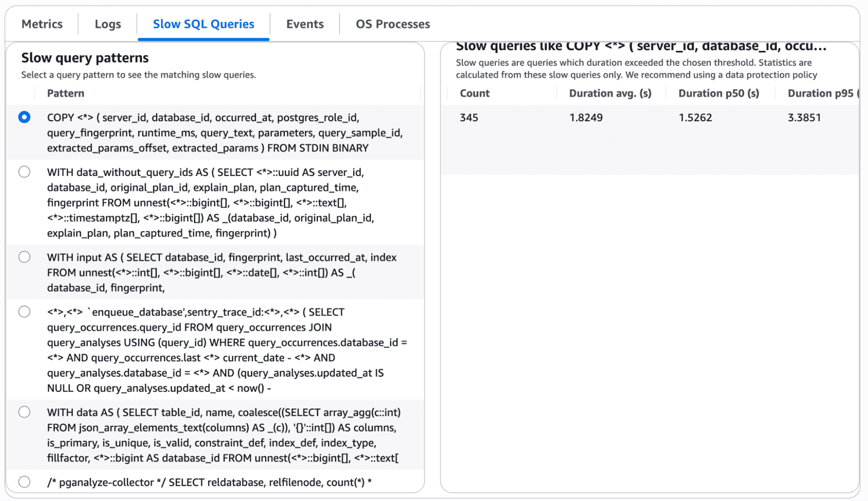Switch to OS Processes tab

click(x=393, y=24)
